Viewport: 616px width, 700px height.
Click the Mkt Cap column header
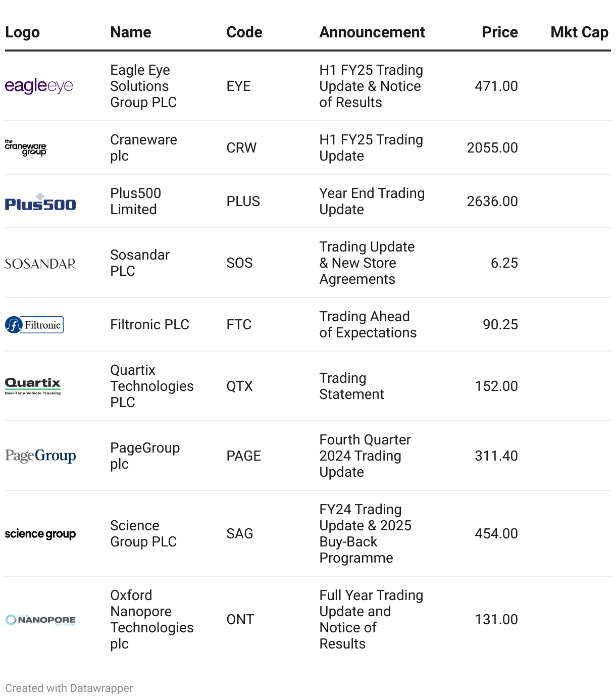[x=579, y=32]
